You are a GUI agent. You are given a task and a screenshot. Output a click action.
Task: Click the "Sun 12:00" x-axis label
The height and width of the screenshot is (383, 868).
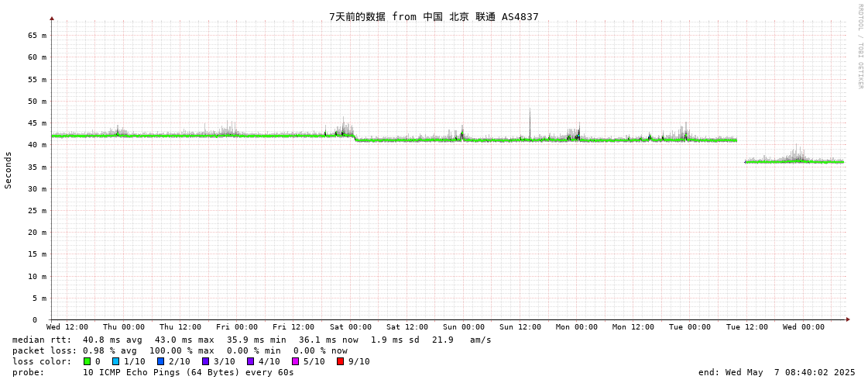[520, 327]
